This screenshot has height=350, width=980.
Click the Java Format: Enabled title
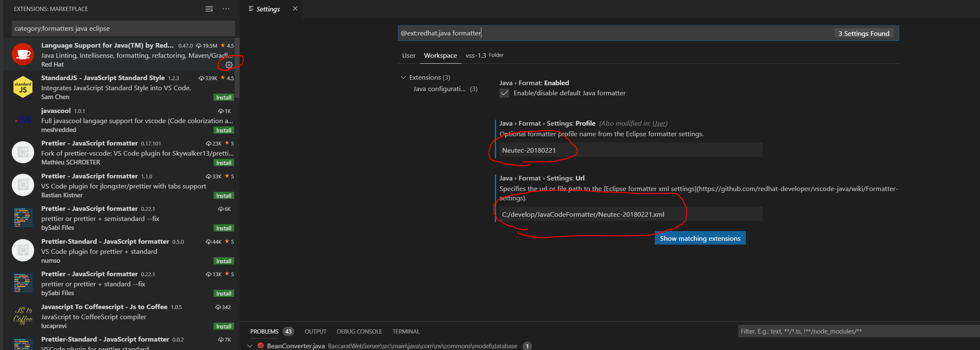(534, 83)
